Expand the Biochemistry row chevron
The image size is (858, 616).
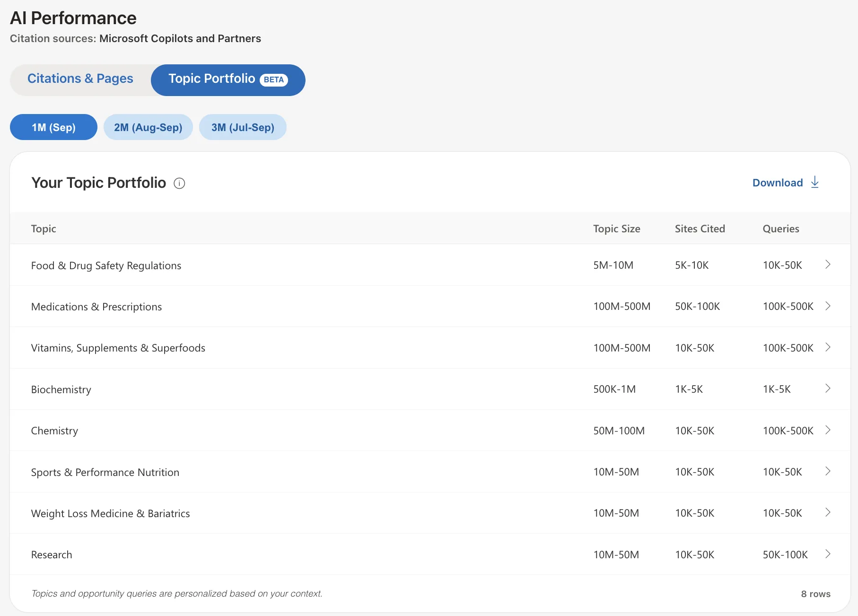828,388
